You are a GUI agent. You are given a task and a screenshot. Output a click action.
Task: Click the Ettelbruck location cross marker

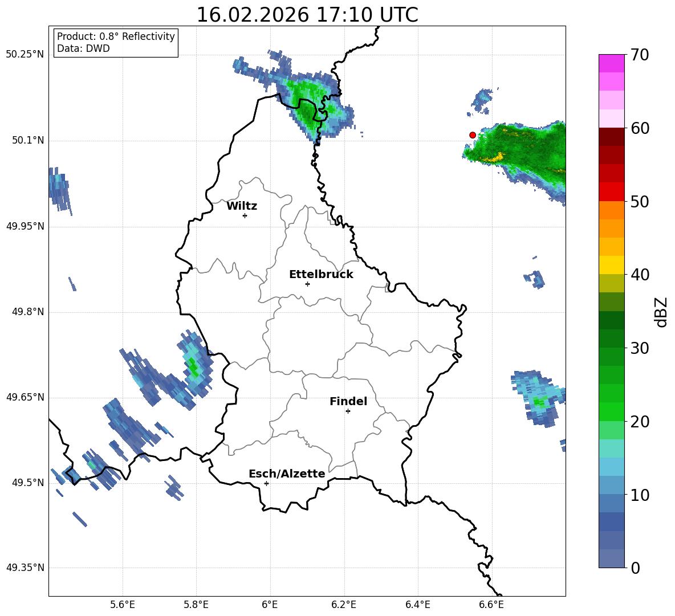pyautogui.click(x=307, y=284)
